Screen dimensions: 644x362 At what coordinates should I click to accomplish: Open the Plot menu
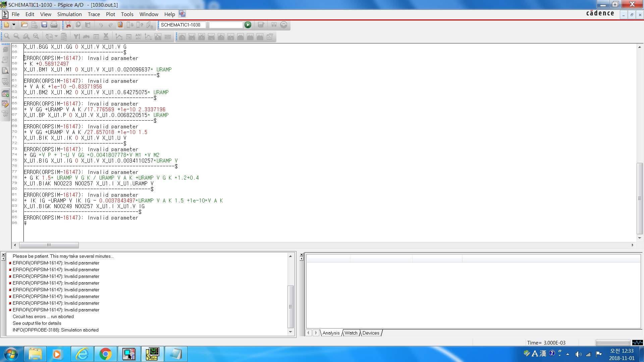[x=110, y=14]
